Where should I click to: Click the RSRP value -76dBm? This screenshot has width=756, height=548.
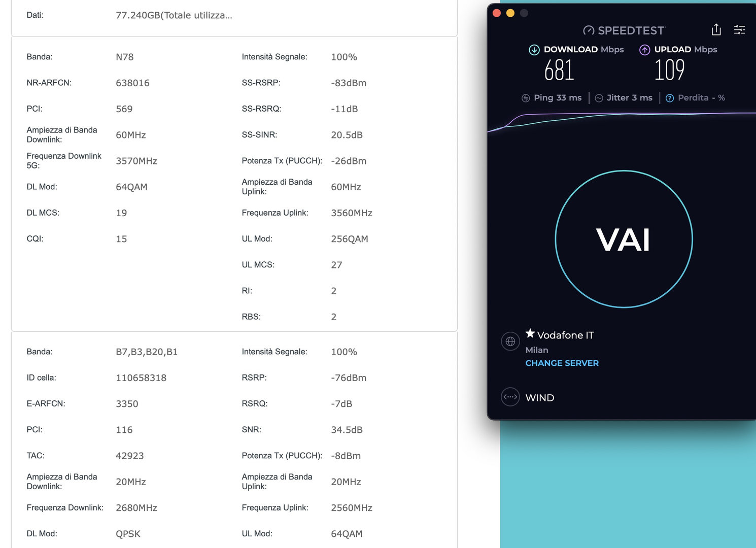tap(349, 378)
